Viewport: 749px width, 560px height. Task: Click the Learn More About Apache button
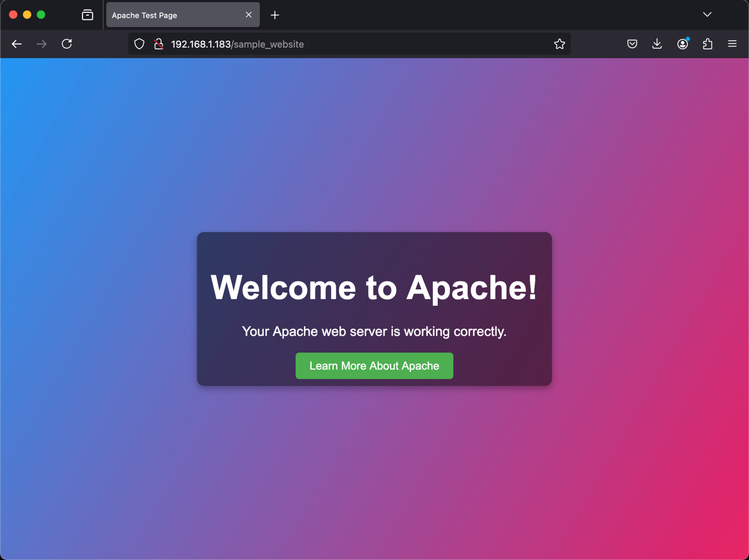(374, 366)
